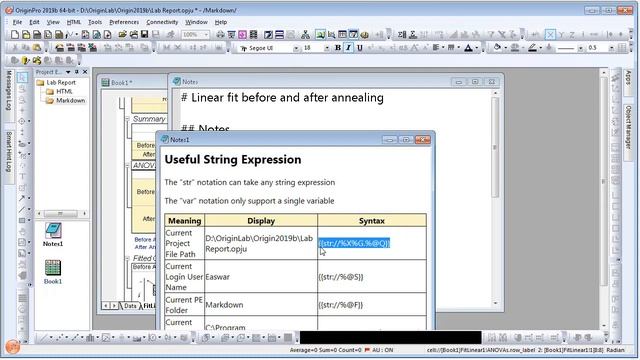Open the zoom percentage 100% dropdown

pyautogui.click(x=206, y=35)
